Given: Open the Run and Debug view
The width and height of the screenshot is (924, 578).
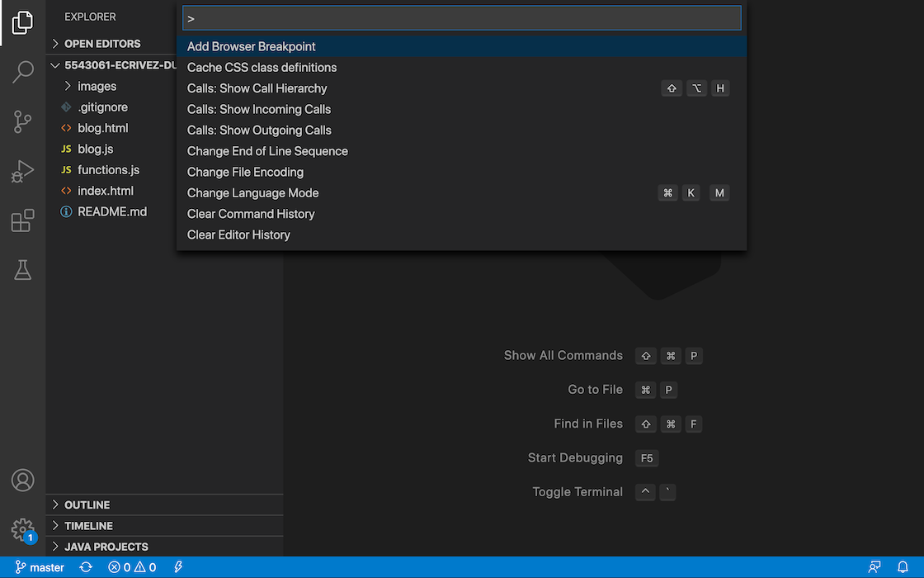Looking at the screenshot, I should [x=23, y=172].
